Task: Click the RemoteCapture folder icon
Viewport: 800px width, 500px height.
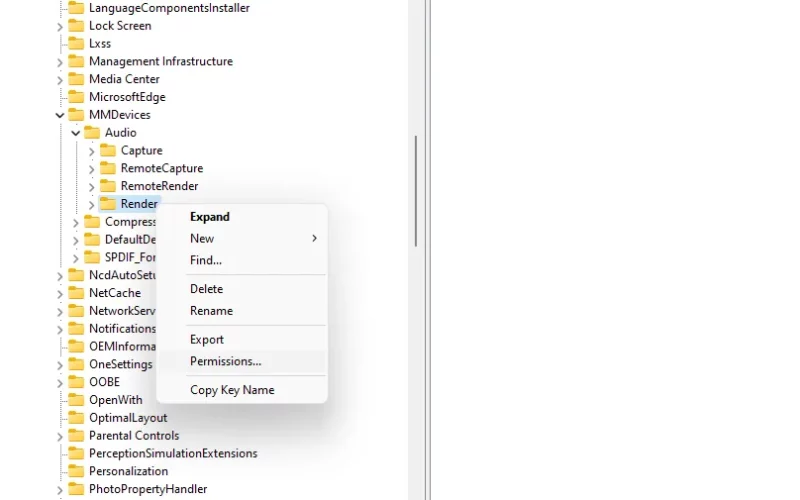Action: (x=108, y=168)
